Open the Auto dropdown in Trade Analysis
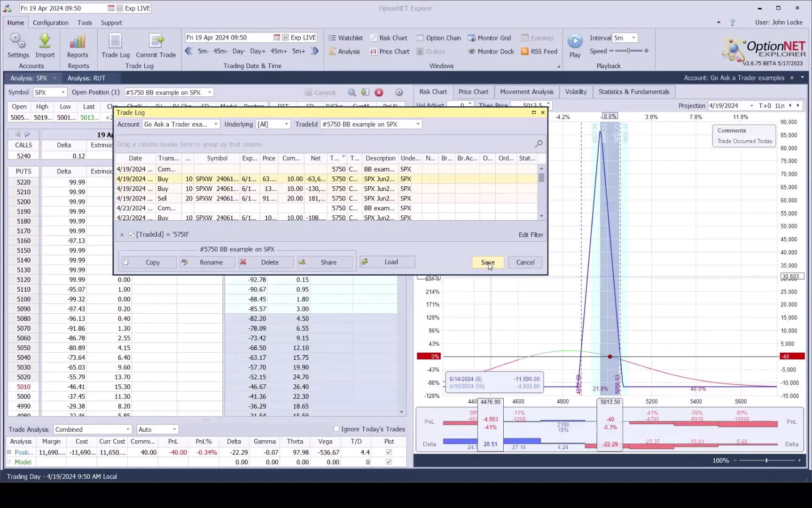This screenshot has width=812, height=508. [174, 429]
